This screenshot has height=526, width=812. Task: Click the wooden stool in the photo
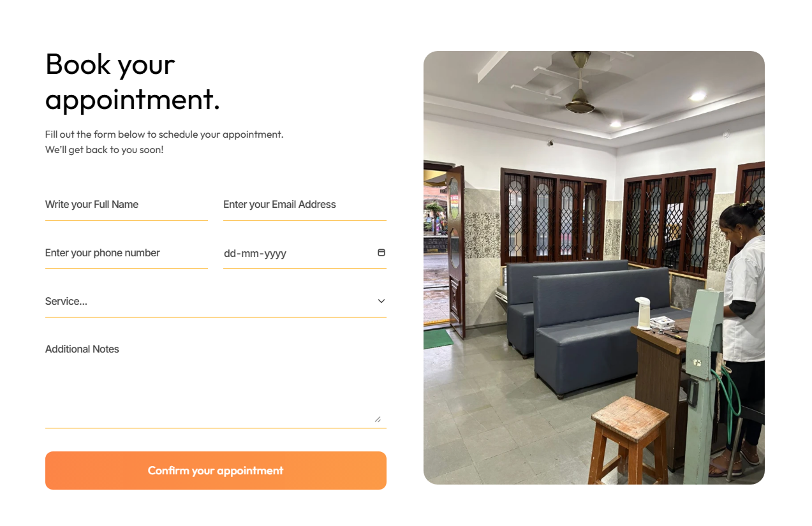click(x=628, y=440)
